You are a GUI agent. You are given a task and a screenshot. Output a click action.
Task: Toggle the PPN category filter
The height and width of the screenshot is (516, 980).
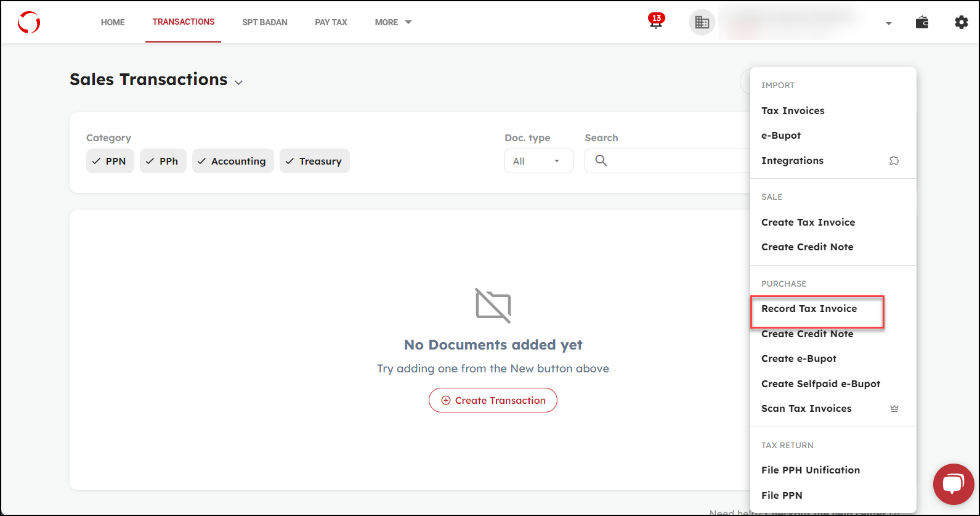pos(110,162)
